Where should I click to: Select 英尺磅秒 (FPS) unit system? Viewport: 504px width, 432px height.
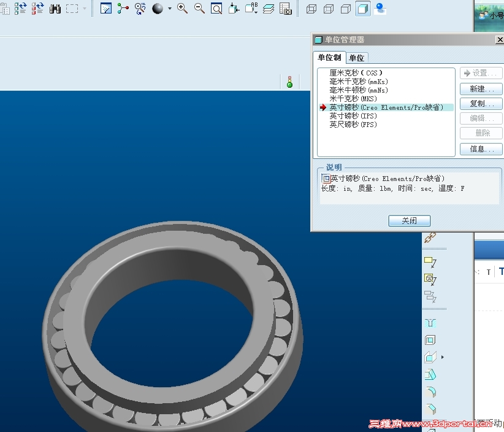coord(353,125)
